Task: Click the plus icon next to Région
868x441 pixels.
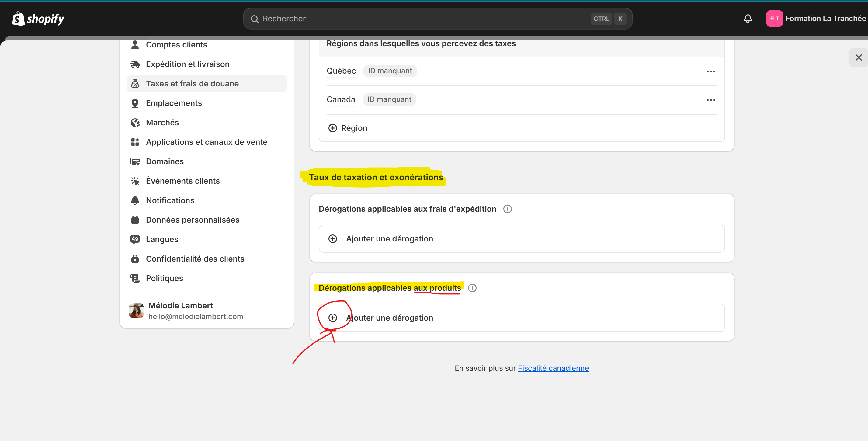Action: click(x=332, y=128)
